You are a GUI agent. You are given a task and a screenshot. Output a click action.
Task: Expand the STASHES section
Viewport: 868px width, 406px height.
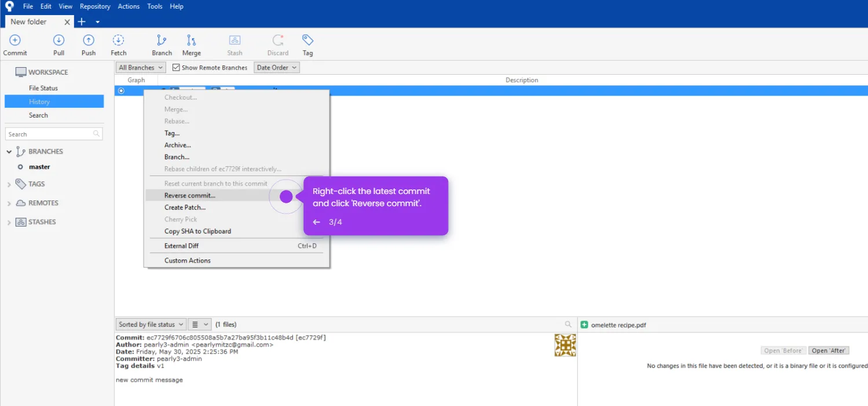click(9, 222)
